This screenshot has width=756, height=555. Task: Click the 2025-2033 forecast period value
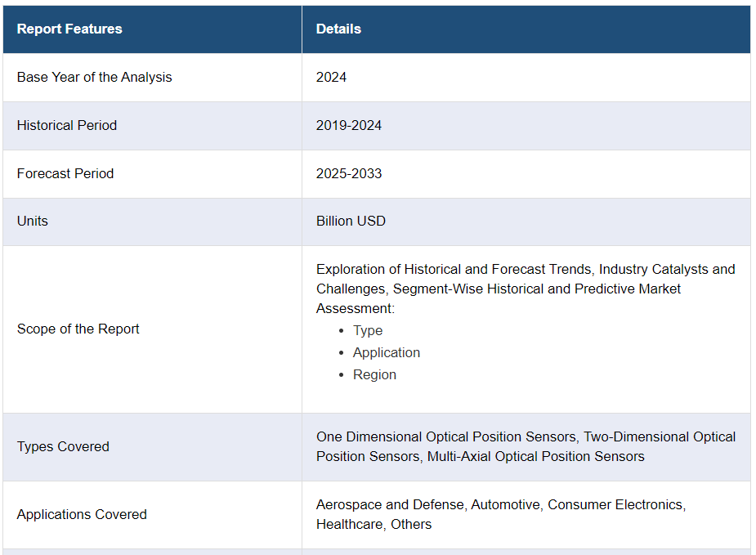tap(349, 173)
